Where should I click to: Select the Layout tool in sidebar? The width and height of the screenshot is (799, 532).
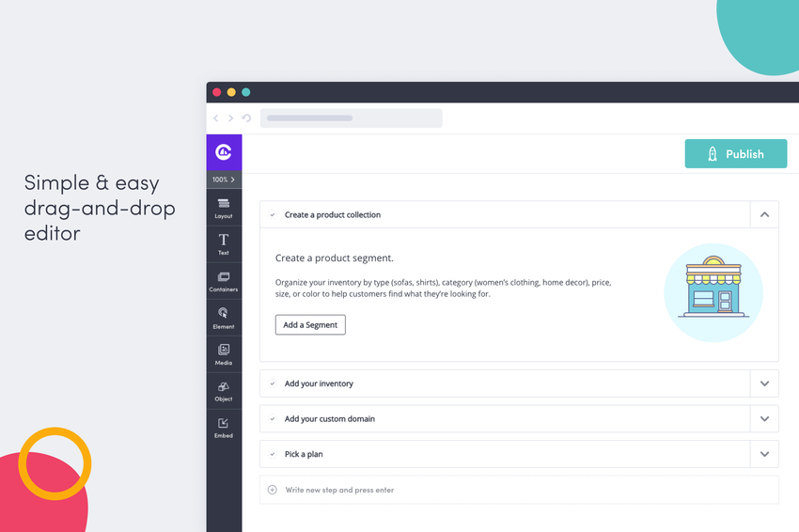click(x=224, y=208)
